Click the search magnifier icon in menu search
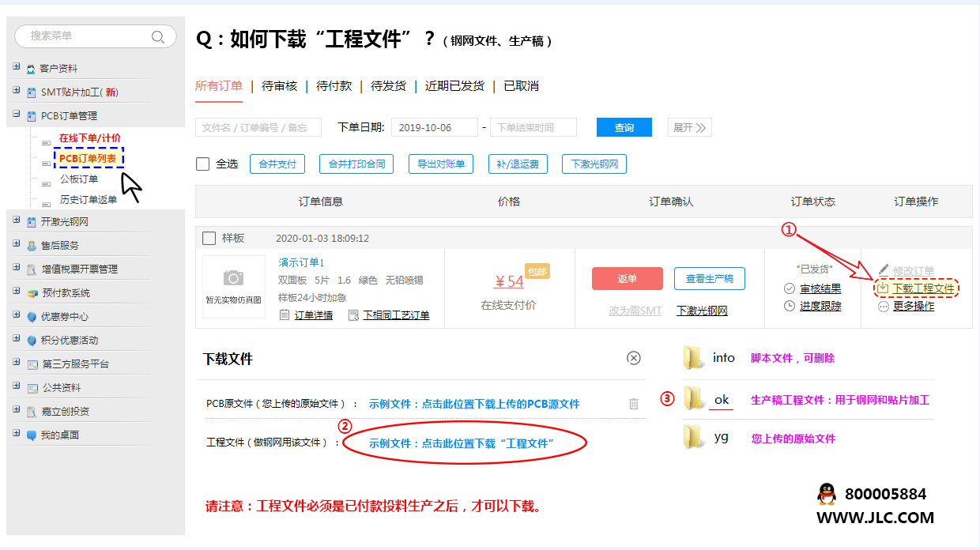Screen dimensions: 980x550 pyautogui.click(x=158, y=36)
